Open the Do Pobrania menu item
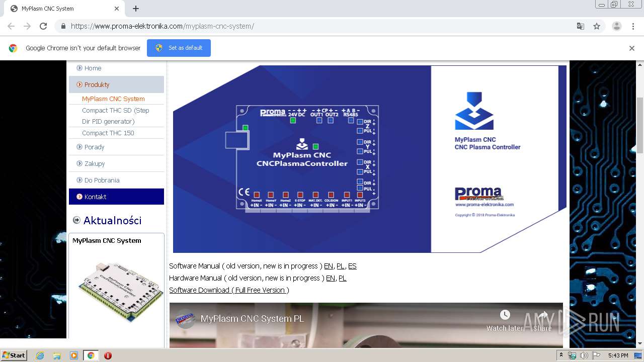644x362 pixels. click(102, 180)
